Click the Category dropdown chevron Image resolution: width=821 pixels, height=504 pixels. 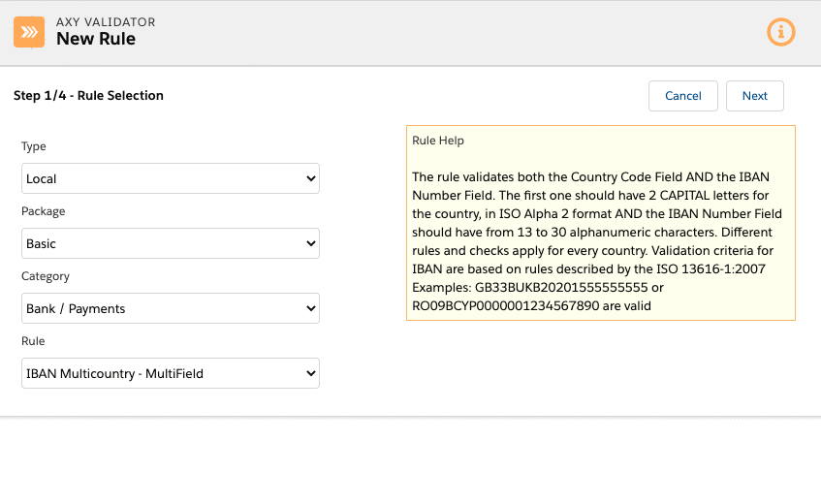tap(310, 308)
